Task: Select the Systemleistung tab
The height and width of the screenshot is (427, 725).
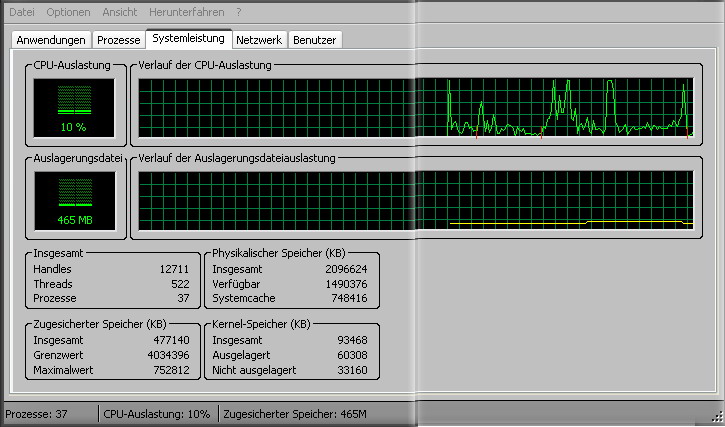Action: pyautogui.click(x=188, y=38)
